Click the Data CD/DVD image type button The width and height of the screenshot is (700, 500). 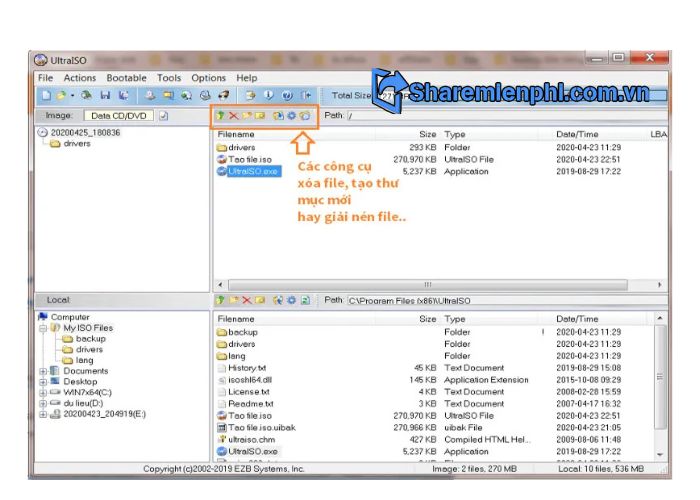[x=119, y=116]
